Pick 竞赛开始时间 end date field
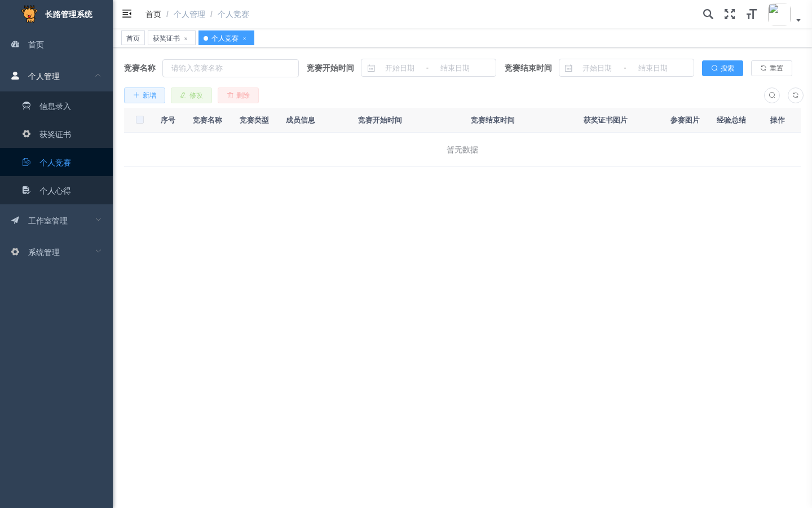Image resolution: width=812 pixels, height=508 pixels. 455,68
